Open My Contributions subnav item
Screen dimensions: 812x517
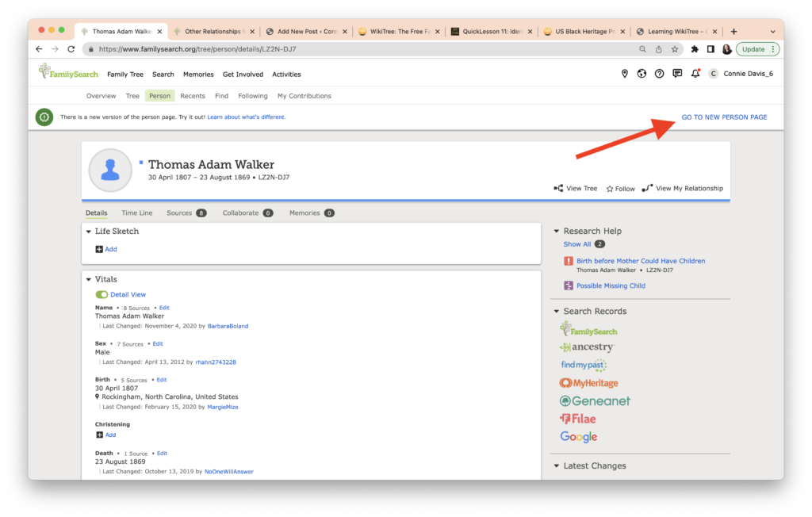point(304,96)
